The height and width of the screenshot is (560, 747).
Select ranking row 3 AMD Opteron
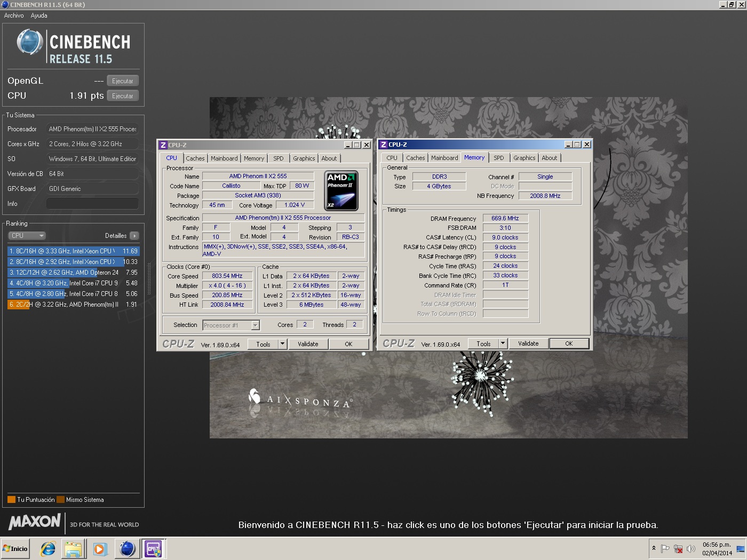coord(74,272)
